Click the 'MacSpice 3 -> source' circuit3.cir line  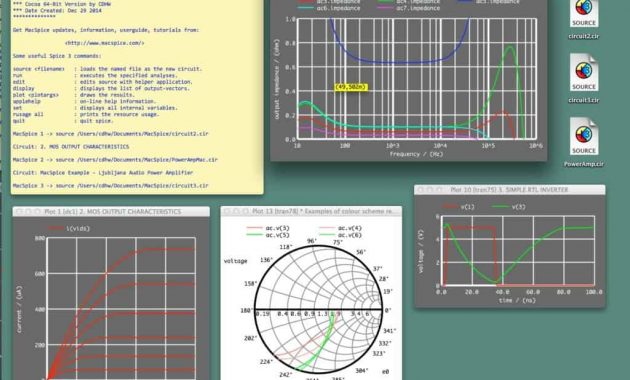(111, 186)
